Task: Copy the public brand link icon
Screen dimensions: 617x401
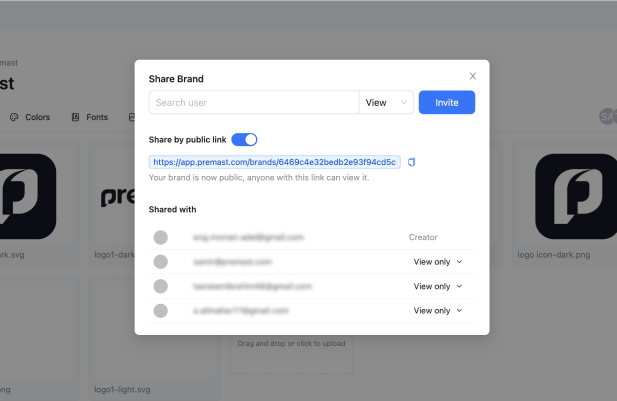Action: (411, 162)
